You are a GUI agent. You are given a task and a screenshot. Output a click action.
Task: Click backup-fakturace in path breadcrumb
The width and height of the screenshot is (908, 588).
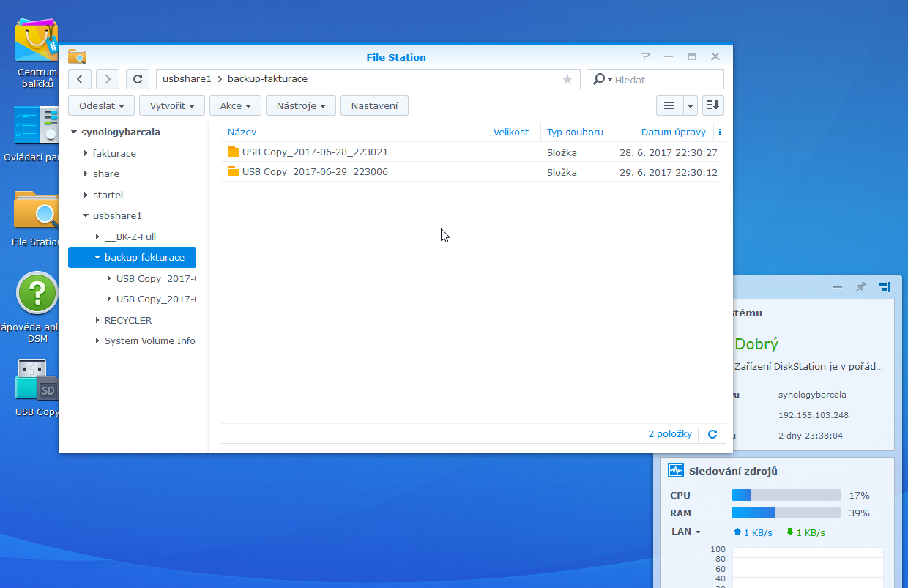tap(267, 79)
